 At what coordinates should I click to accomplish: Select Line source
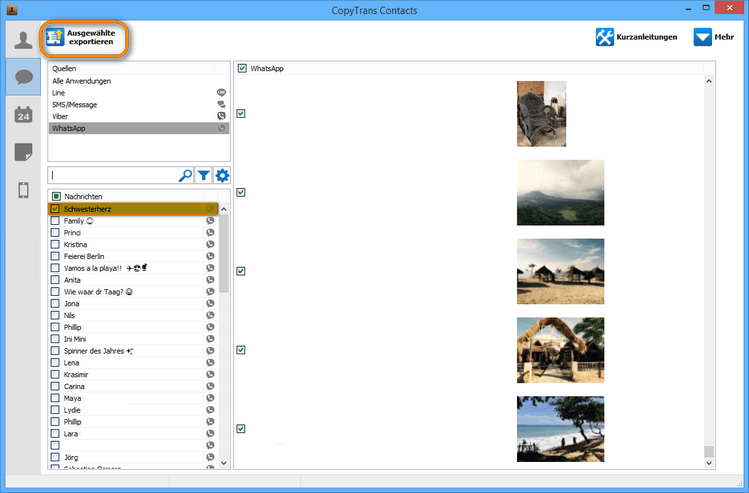pos(139,93)
